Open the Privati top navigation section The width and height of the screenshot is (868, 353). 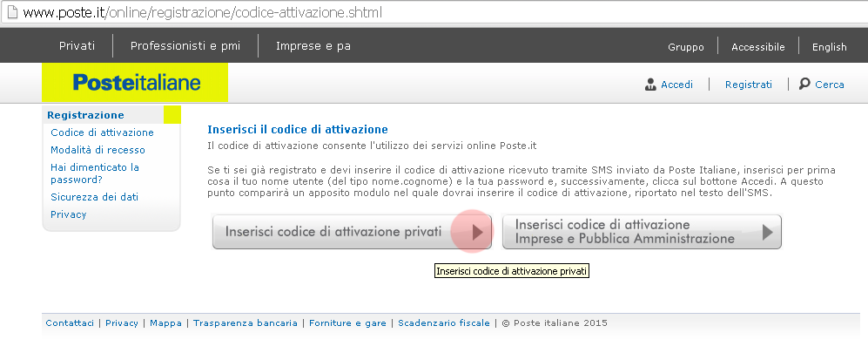pos(77,46)
